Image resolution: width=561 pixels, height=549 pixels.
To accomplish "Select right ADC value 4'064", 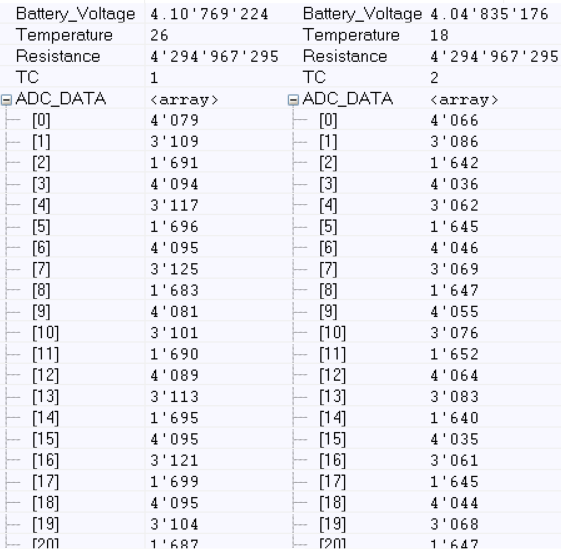I will pos(454,376).
